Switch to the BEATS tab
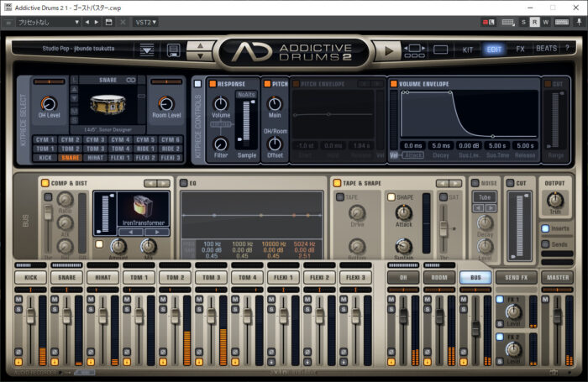 [x=546, y=49]
